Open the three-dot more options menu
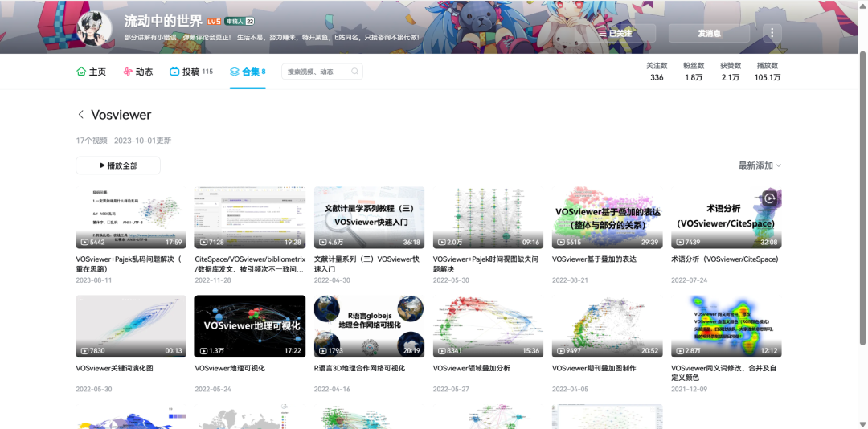The image size is (868, 429). click(x=772, y=33)
